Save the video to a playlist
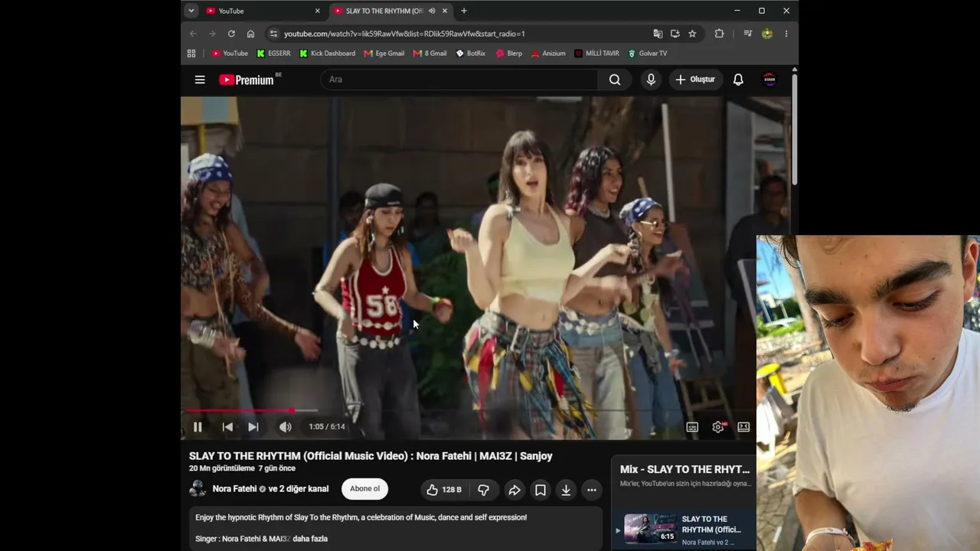The height and width of the screenshot is (551, 980). pyautogui.click(x=541, y=490)
